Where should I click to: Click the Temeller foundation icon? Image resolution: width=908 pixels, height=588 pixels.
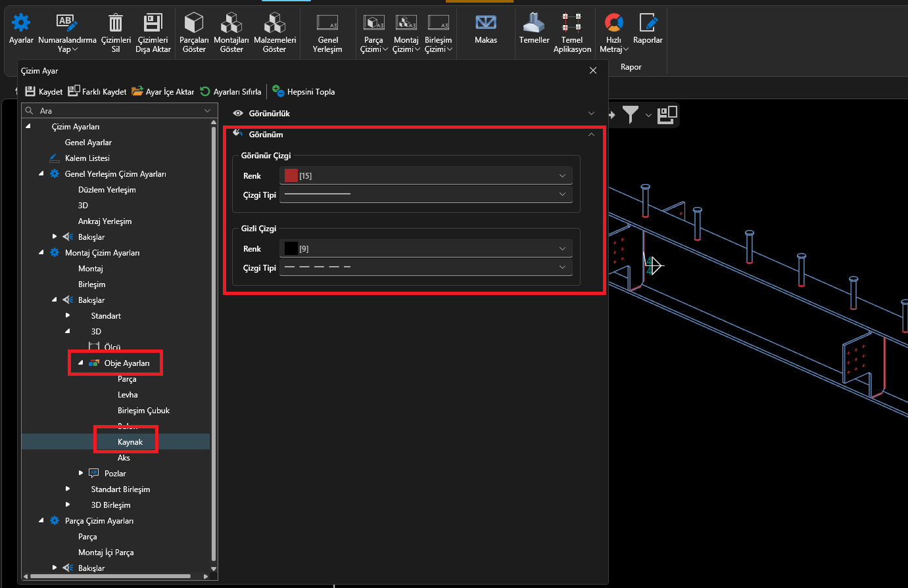coord(534,23)
